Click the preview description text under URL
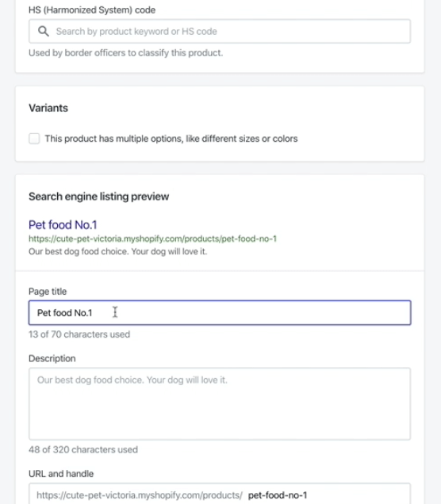 [117, 251]
